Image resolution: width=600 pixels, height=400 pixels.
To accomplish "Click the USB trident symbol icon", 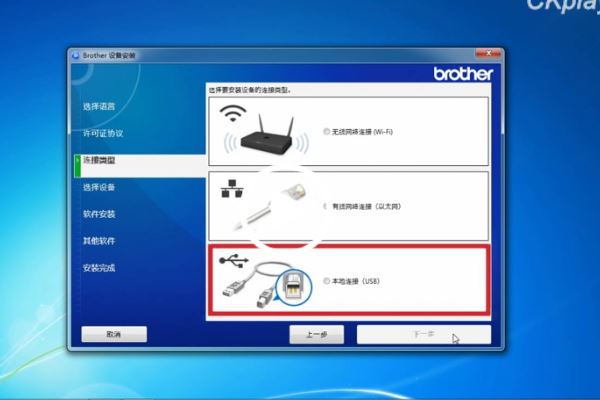I will [x=234, y=261].
